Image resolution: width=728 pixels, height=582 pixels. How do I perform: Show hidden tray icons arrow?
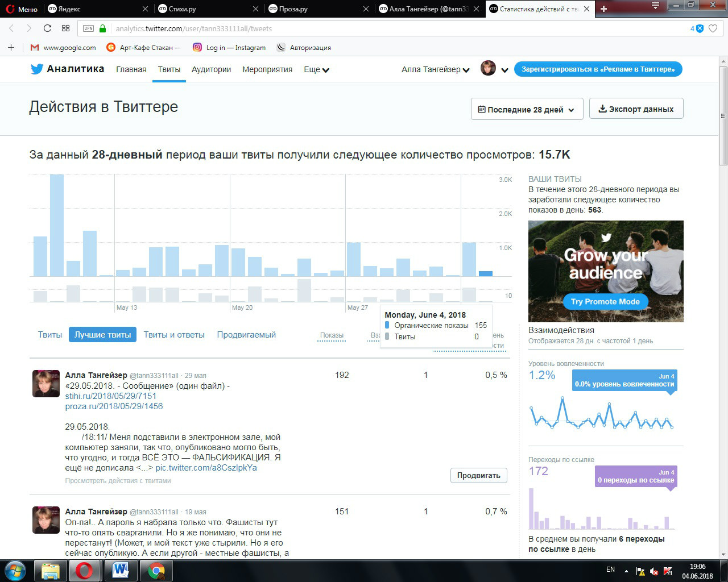[626, 571]
